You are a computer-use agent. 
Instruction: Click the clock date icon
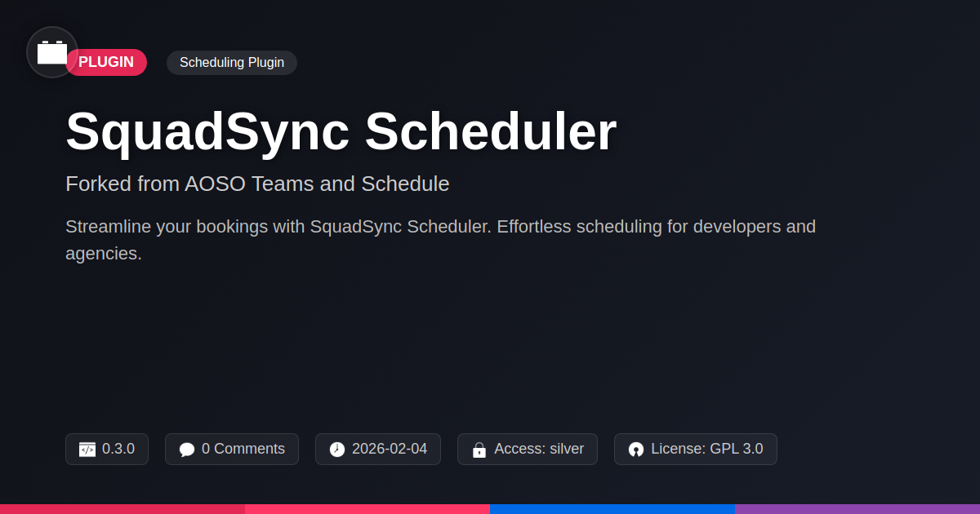pos(337,450)
